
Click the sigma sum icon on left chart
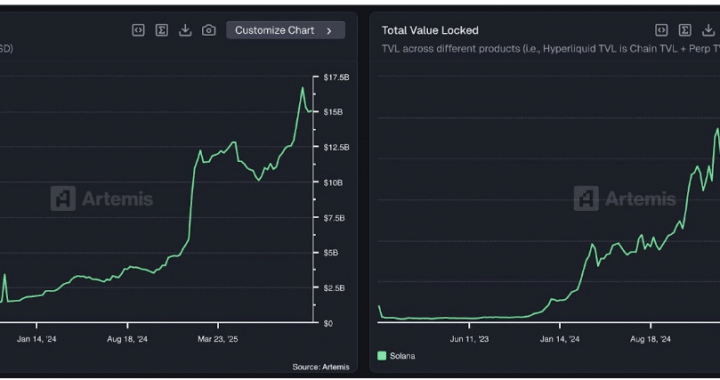(162, 30)
